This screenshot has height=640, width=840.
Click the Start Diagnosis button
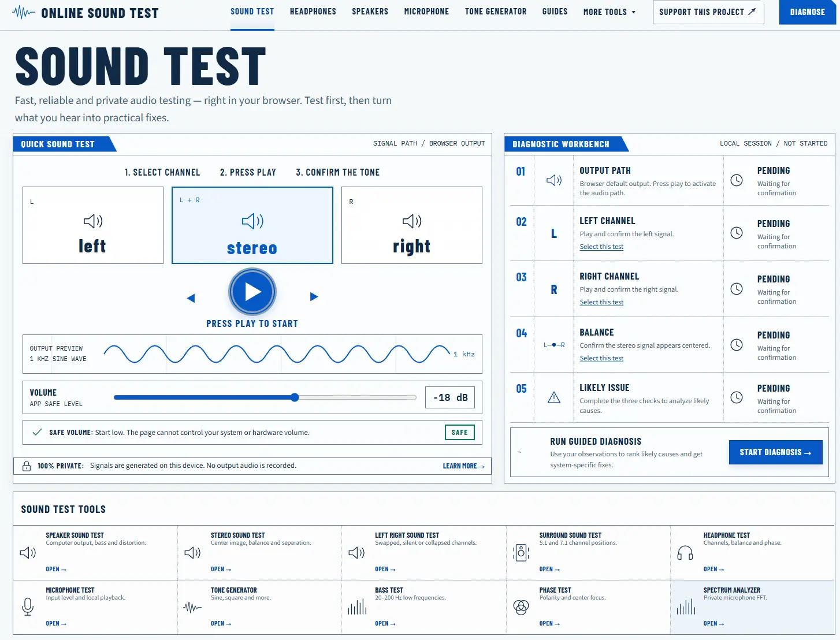[x=775, y=452]
